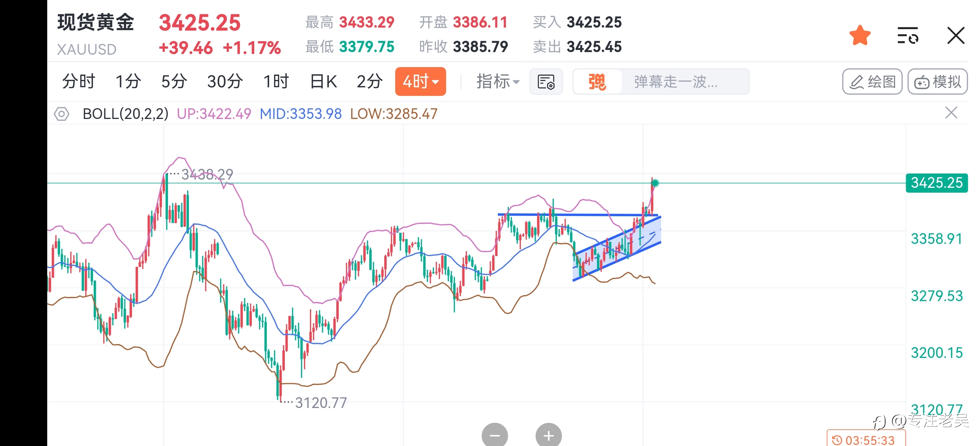Open the list refresh settings icon
This screenshot has height=446, width=980.
908,36
